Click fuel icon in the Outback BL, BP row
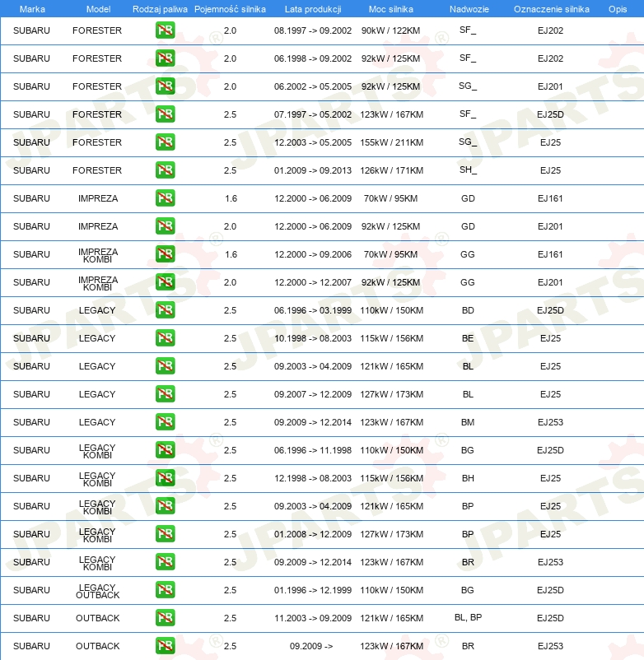The width and height of the screenshot is (644, 660). [165, 618]
